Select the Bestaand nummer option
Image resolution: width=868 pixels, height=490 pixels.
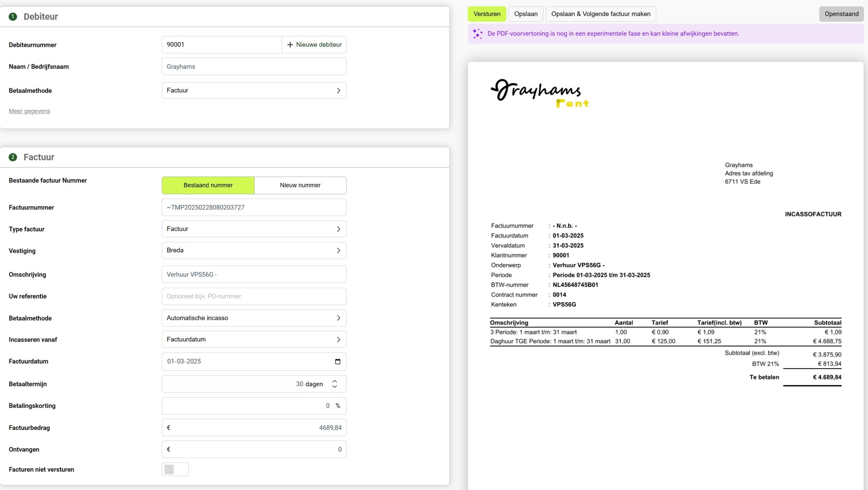208,185
